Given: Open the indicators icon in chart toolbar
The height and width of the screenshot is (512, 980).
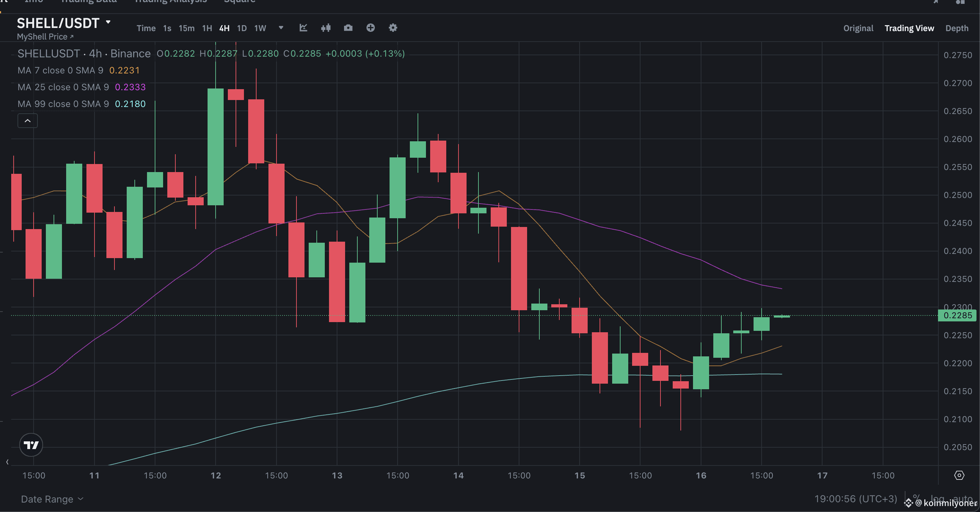Looking at the screenshot, I should click(x=303, y=28).
